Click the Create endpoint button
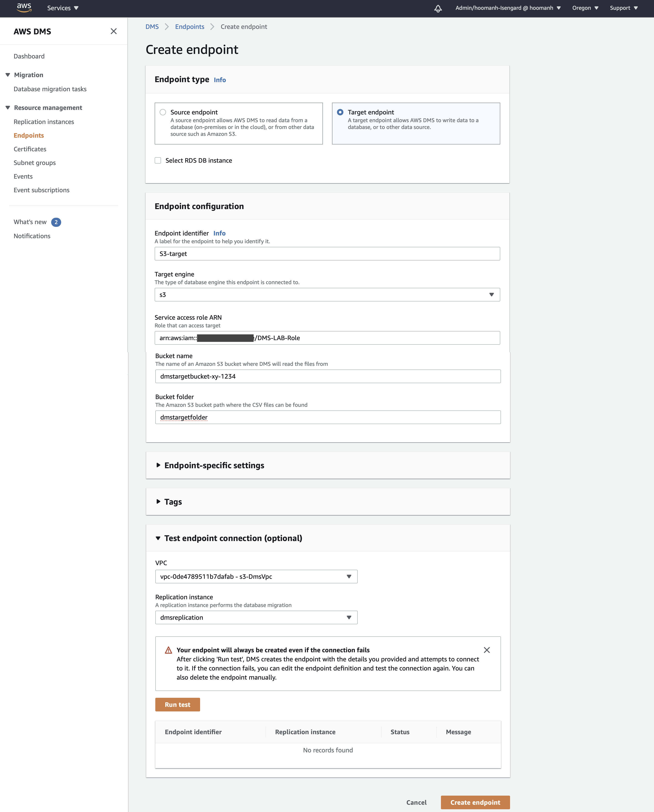Viewport: 654px width, 812px height. tap(475, 803)
